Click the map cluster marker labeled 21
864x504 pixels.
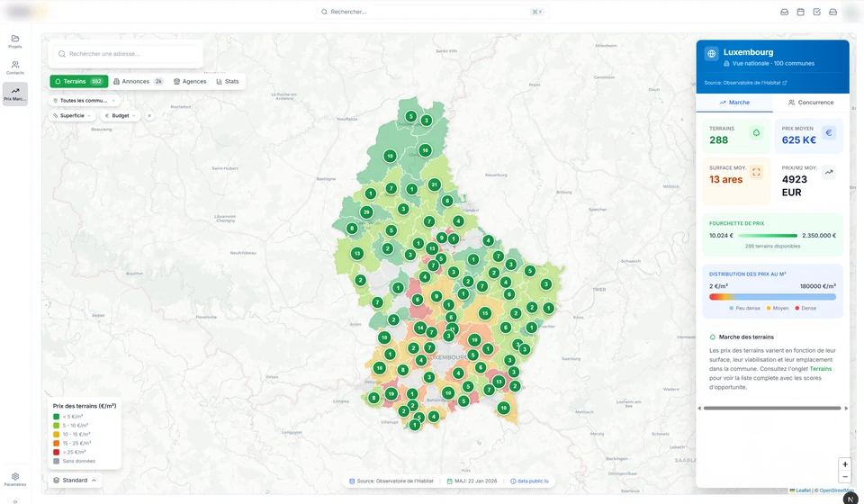tap(434, 184)
